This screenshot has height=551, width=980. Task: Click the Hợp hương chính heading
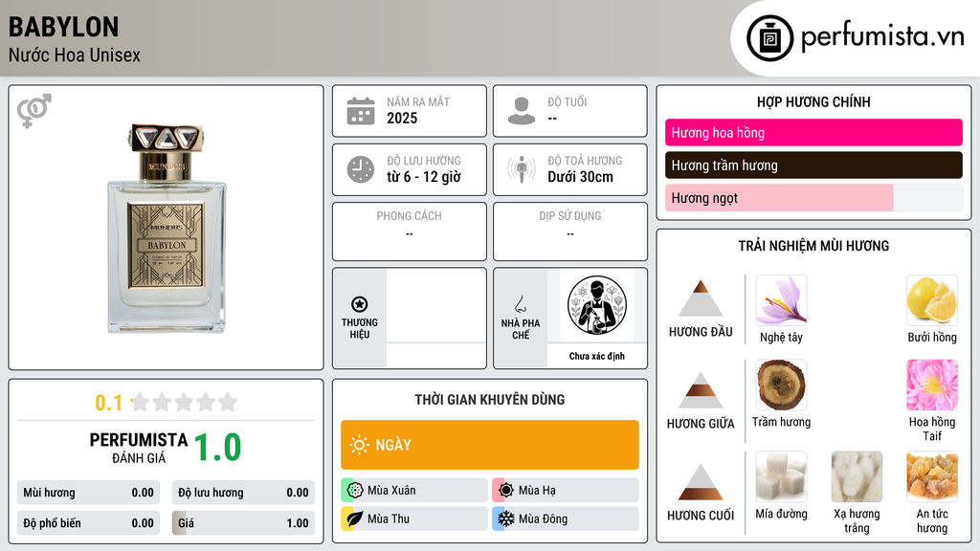click(813, 101)
